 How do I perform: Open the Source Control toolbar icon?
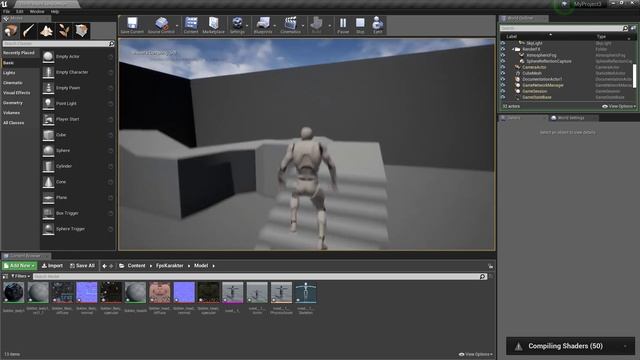pos(161,22)
